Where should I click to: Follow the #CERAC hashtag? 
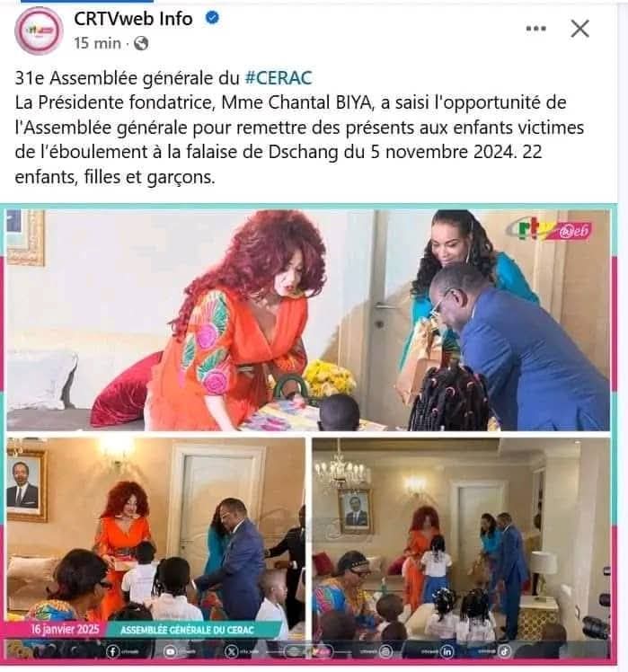click(x=279, y=78)
